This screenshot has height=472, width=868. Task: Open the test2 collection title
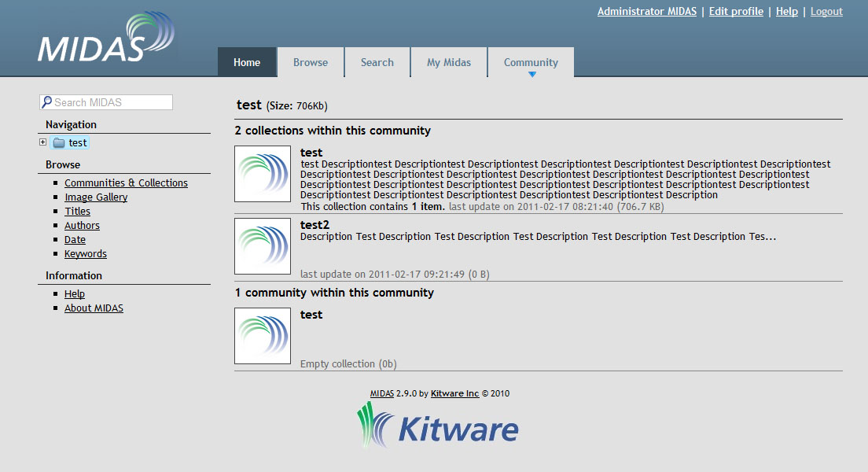[314, 225]
